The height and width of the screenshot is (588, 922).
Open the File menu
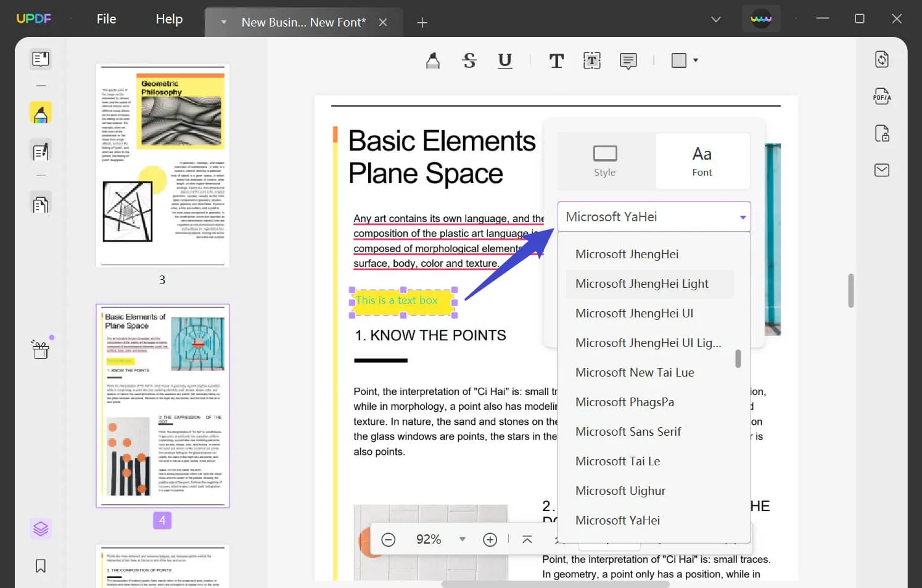tap(107, 19)
